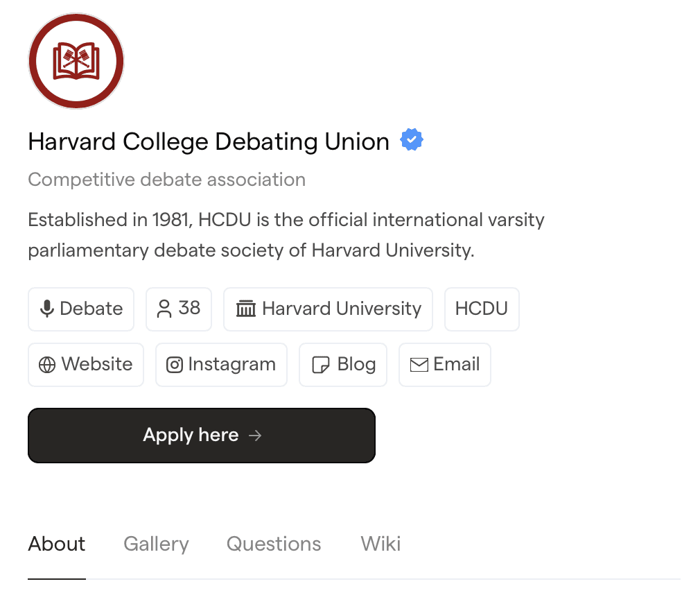Switch to the Gallery tab
The height and width of the screenshot is (602, 700).
tap(156, 544)
